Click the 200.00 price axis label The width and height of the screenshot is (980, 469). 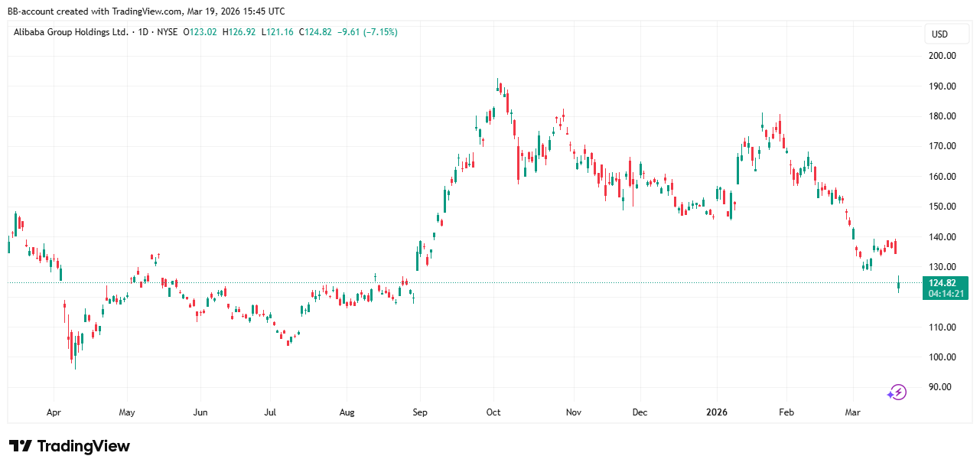pos(942,56)
